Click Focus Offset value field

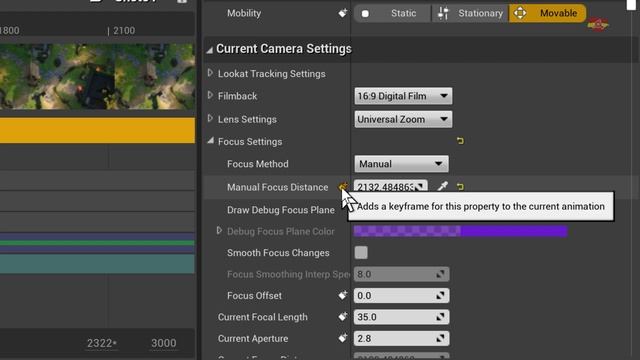401,296
